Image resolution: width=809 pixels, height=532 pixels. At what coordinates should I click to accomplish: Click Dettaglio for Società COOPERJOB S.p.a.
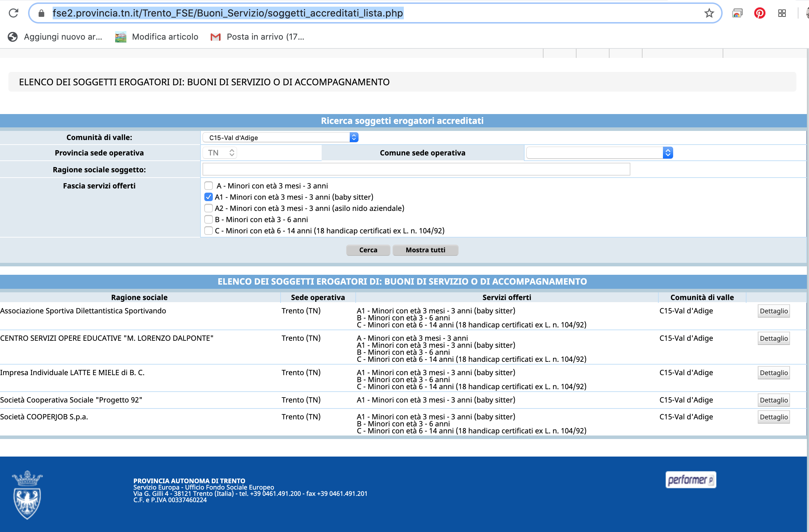(x=774, y=417)
